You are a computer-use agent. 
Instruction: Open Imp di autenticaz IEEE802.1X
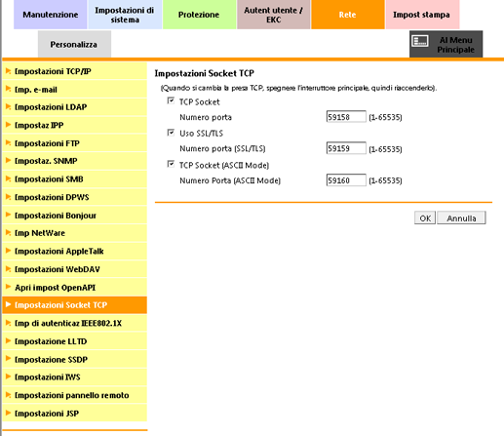[x=74, y=323]
